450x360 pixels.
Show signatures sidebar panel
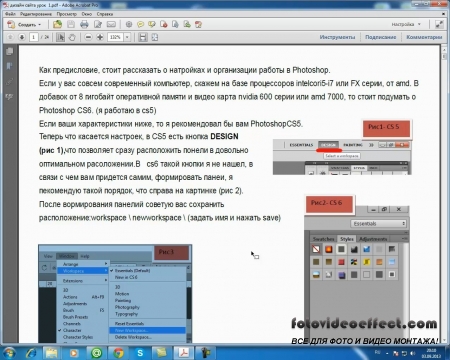(9, 97)
